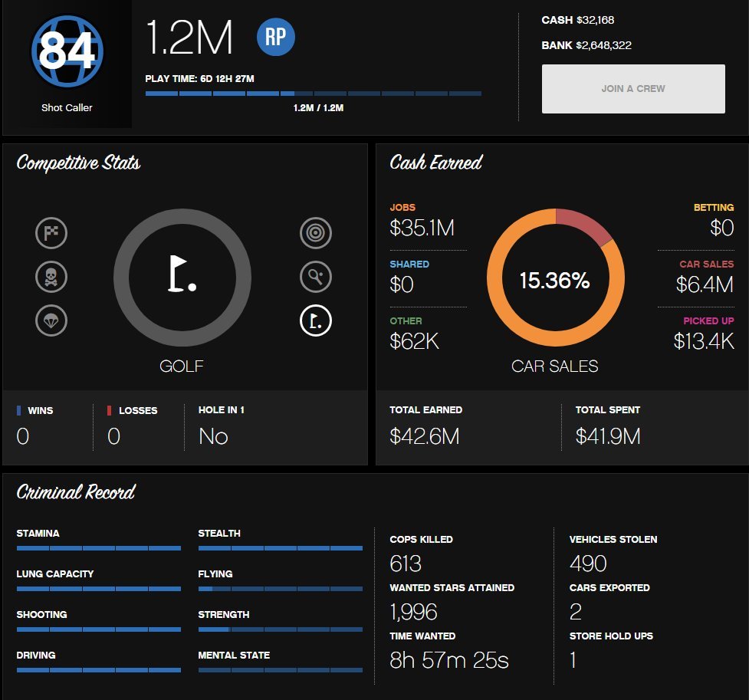
Task: Select the Races checkered flag icon
Action: click(51, 233)
